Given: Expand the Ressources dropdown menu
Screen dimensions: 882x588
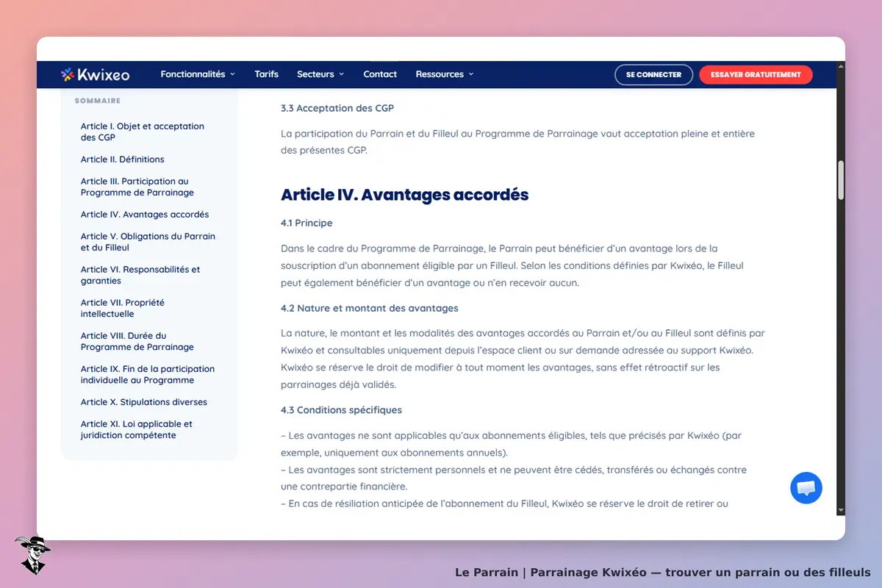Looking at the screenshot, I should tap(445, 74).
